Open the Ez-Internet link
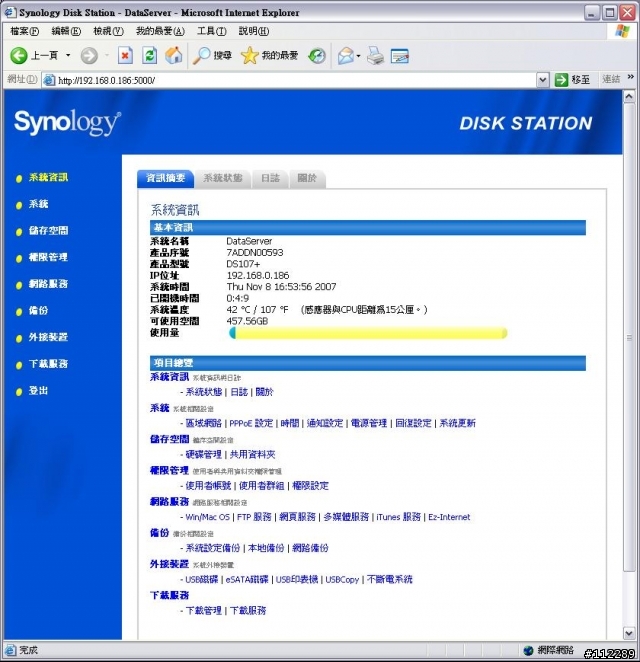Screen dimensions: 640x662 tap(449, 517)
